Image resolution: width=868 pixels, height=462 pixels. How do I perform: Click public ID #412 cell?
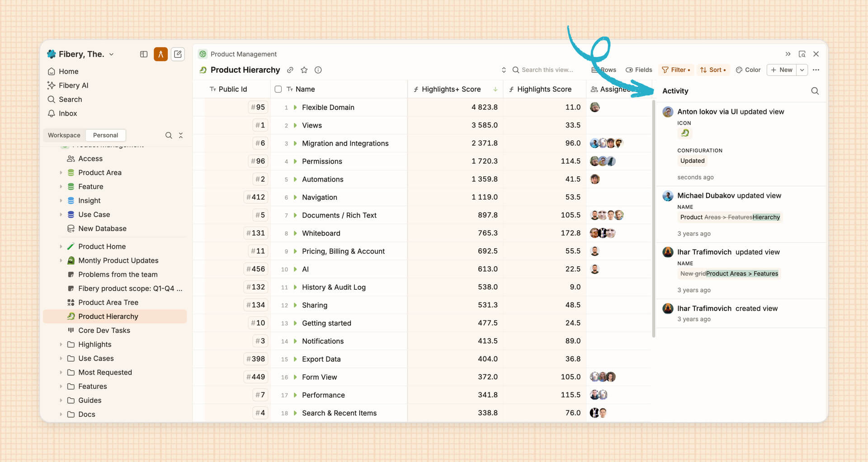[256, 197]
